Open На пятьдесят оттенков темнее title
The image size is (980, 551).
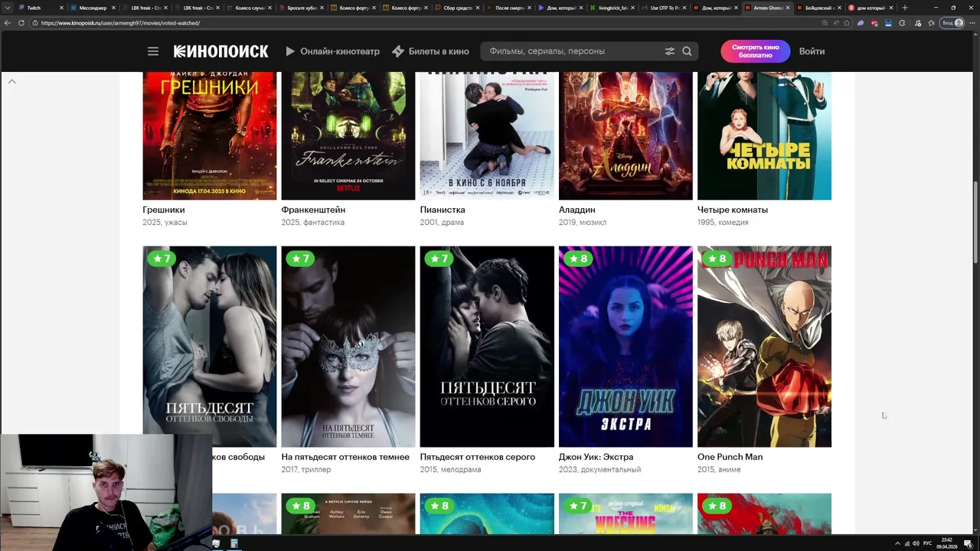click(345, 457)
